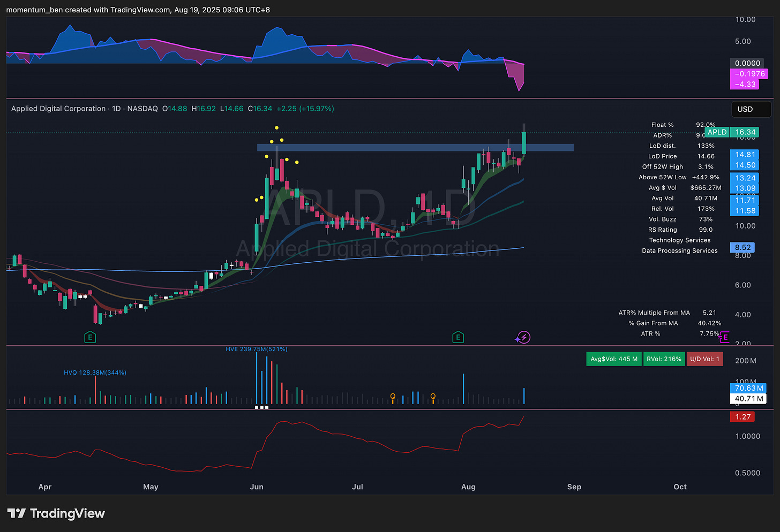This screenshot has width=780, height=532.
Task: Click the Jun label on time axis
Action: point(257,487)
